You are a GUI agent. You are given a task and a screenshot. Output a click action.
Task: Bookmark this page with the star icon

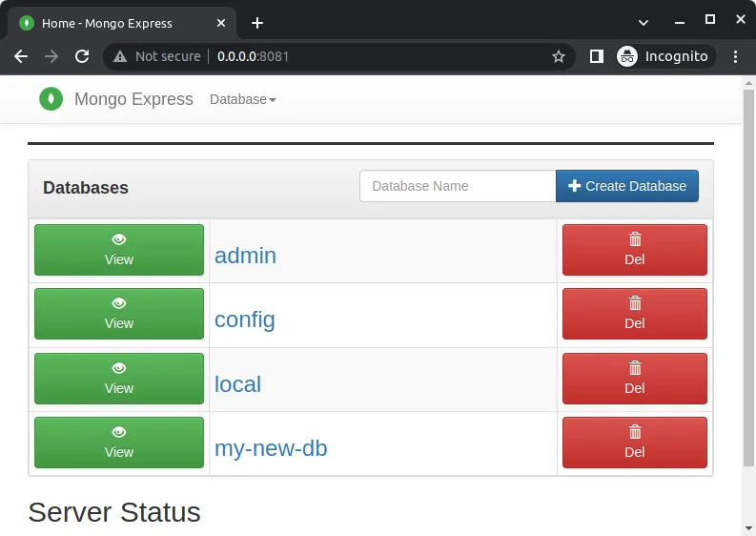tap(559, 56)
